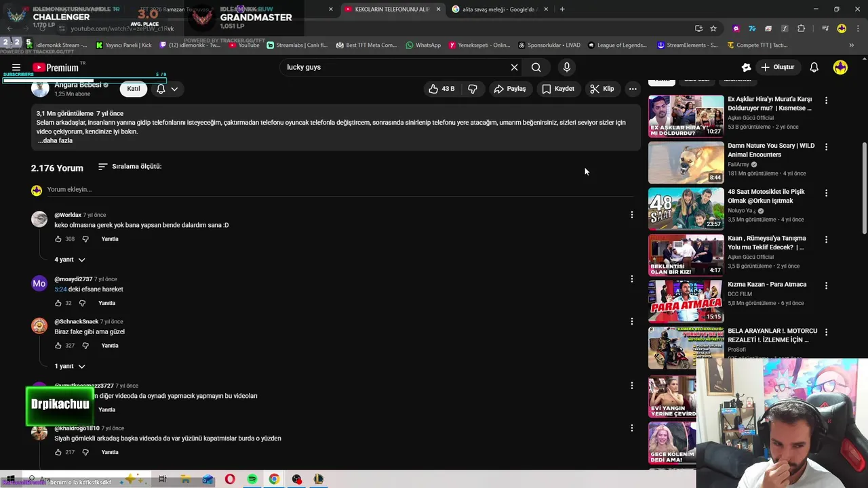
Task: Bookmark this page with star icon
Action: tap(713, 28)
